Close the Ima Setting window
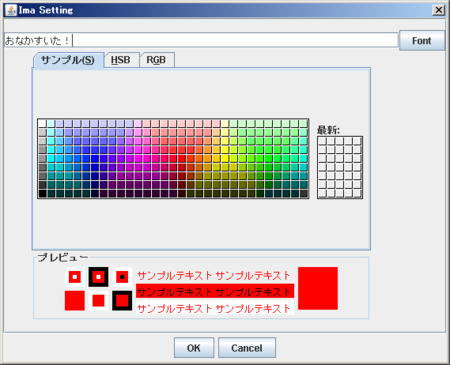Image resolution: width=450 pixels, height=365 pixels. [439, 10]
